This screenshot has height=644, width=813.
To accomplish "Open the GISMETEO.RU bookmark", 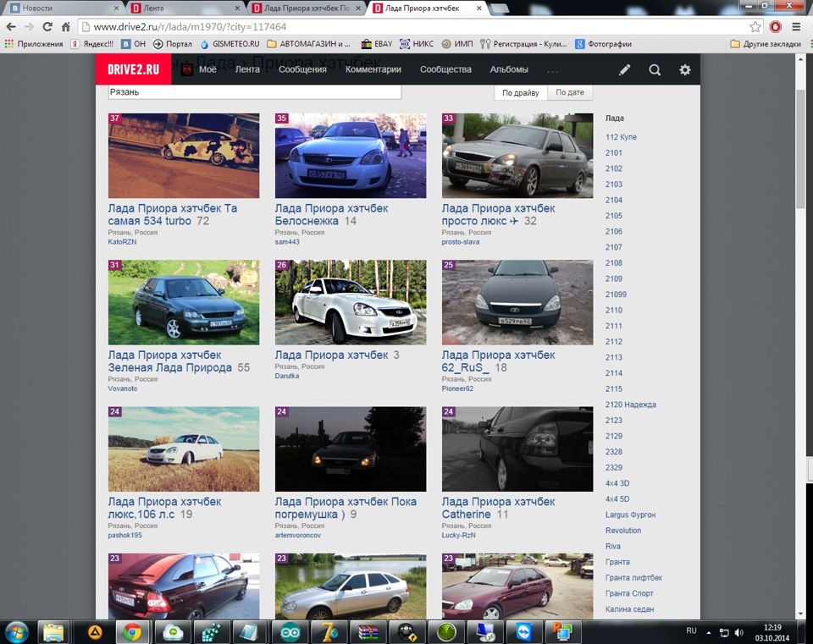I will pos(230,44).
